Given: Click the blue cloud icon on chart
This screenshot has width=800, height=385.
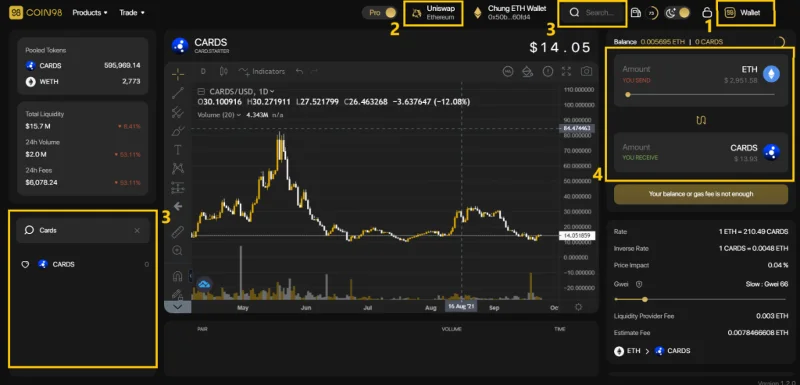Looking at the screenshot, I should coord(204,285).
